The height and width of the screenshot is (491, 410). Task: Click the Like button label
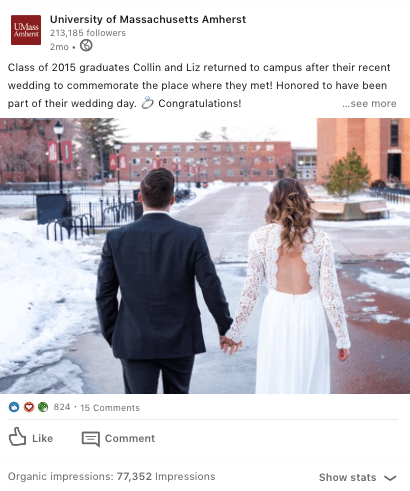pos(42,438)
